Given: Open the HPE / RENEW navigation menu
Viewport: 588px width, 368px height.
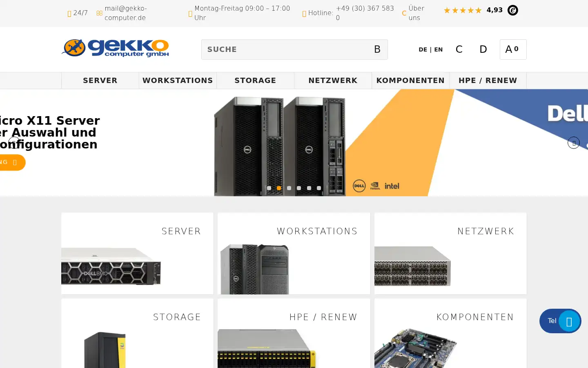Looking at the screenshot, I should [x=488, y=81].
